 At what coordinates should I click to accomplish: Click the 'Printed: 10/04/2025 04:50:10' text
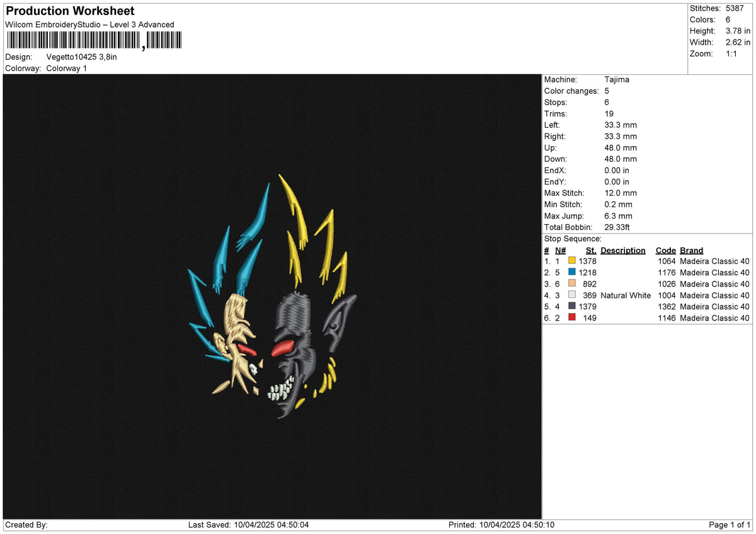coord(501,525)
